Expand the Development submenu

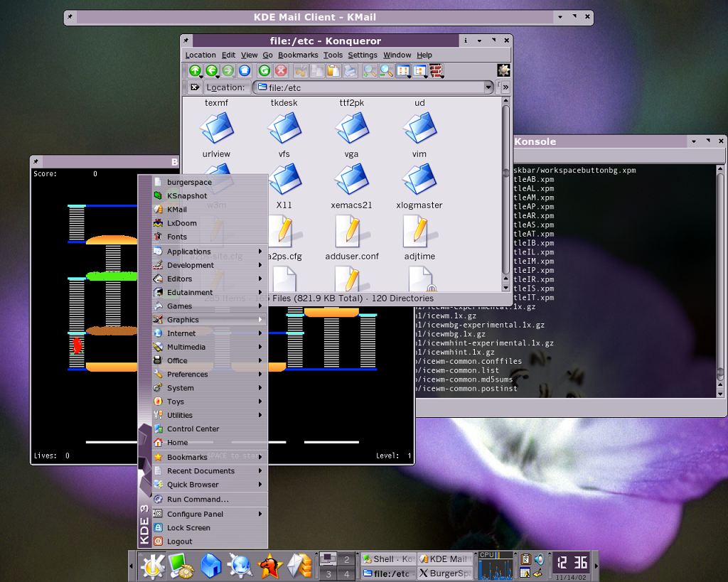210,265
